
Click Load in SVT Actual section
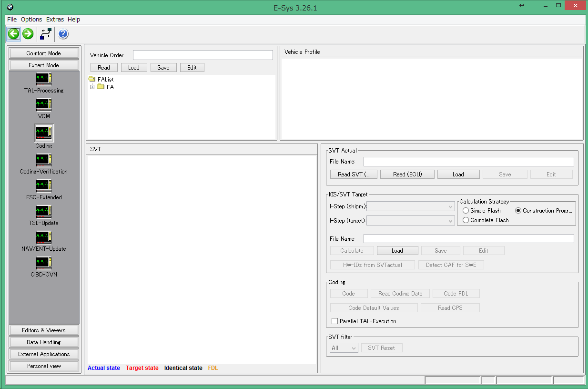[x=458, y=174]
